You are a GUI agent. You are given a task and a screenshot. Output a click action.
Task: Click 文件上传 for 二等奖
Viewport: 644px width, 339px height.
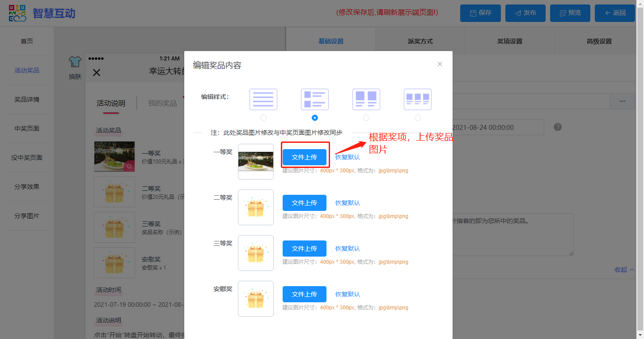304,203
